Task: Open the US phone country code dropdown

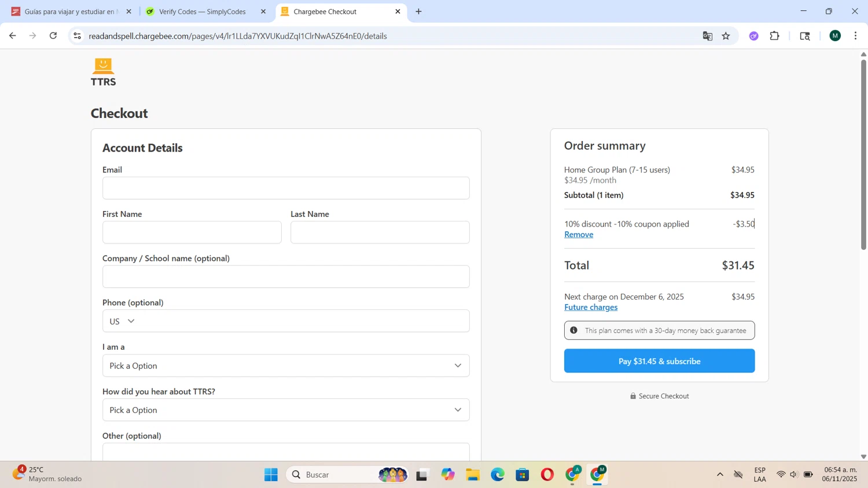Action: pos(122,321)
